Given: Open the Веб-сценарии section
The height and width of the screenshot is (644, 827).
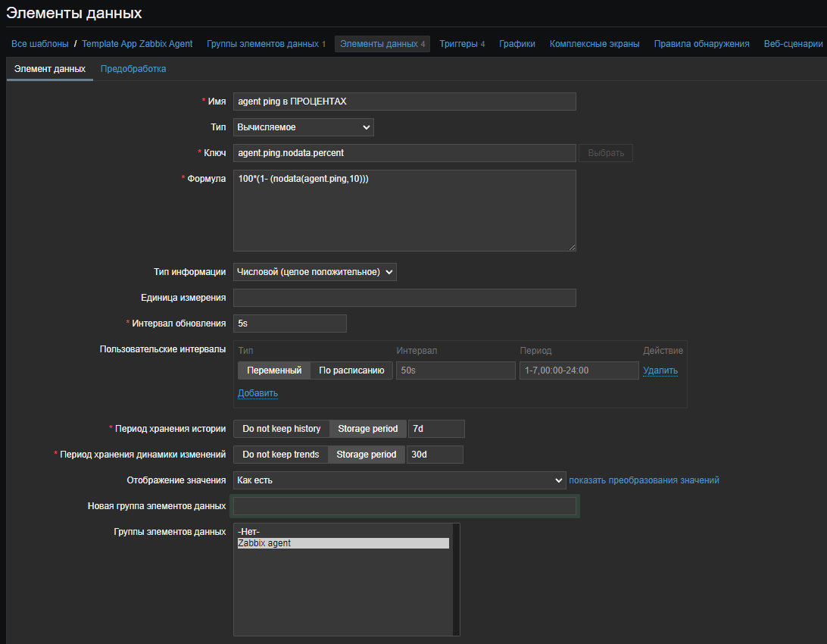Looking at the screenshot, I should pyautogui.click(x=793, y=43).
